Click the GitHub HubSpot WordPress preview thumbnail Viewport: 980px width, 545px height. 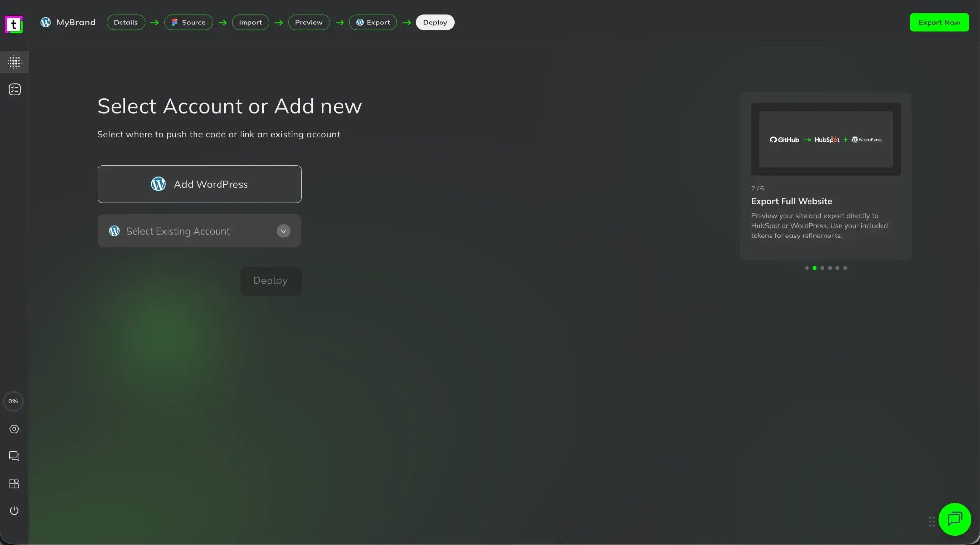[x=826, y=139]
